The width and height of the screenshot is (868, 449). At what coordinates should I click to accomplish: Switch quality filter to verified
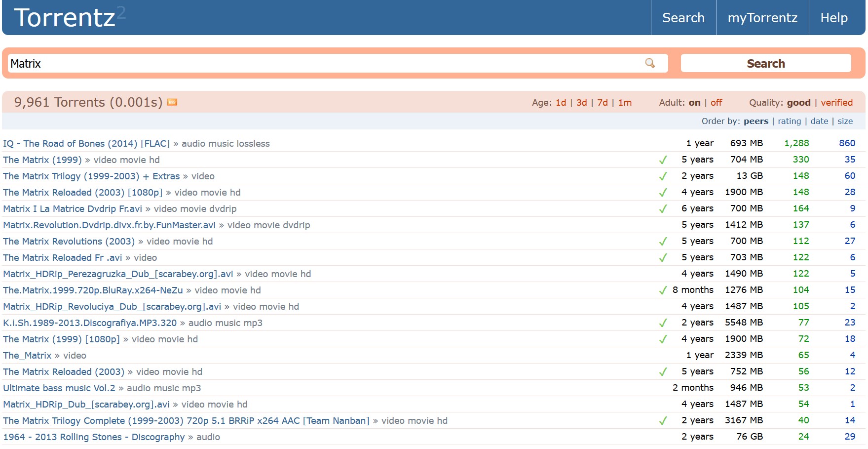tap(837, 103)
